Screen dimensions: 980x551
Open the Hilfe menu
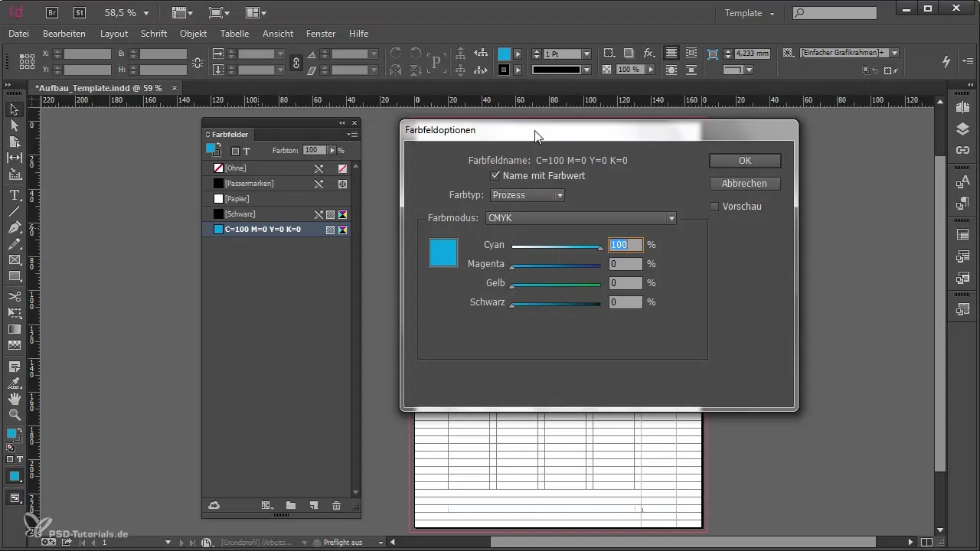(358, 34)
